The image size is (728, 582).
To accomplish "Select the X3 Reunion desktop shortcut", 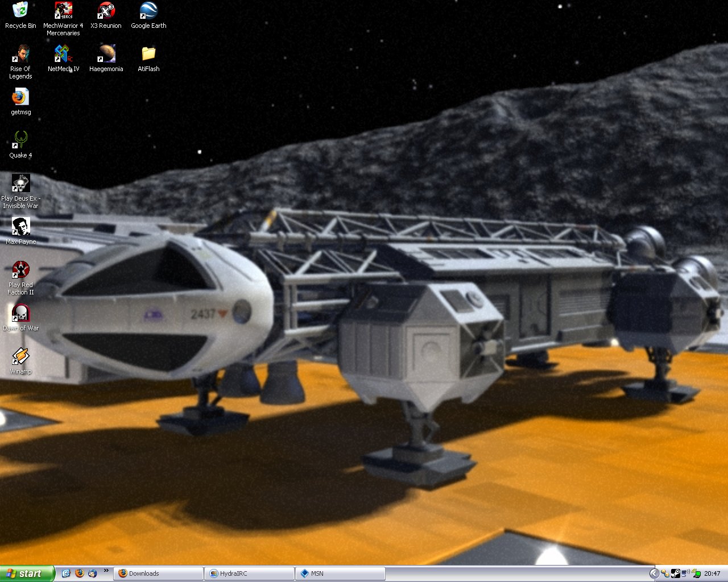I will tap(106, 15).
